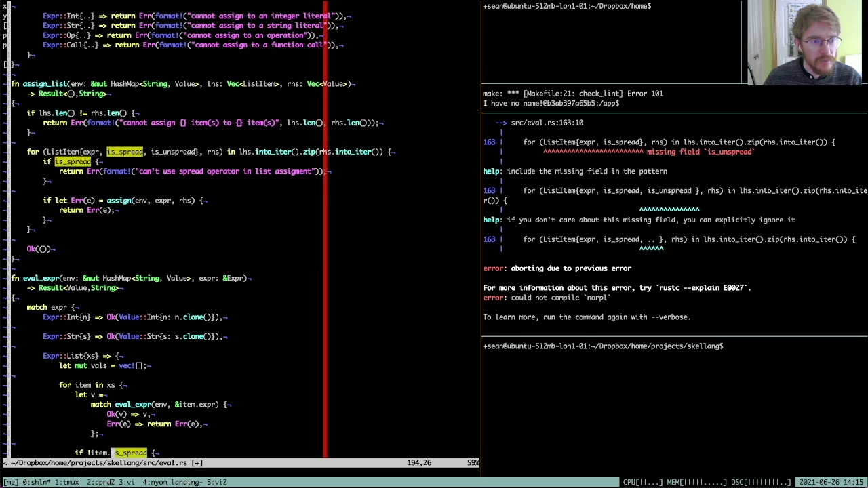The height and width of the screenshot is (488, 868).
Task: Click the '-> Result<(),String>' return type
Action: pos(66,94)
